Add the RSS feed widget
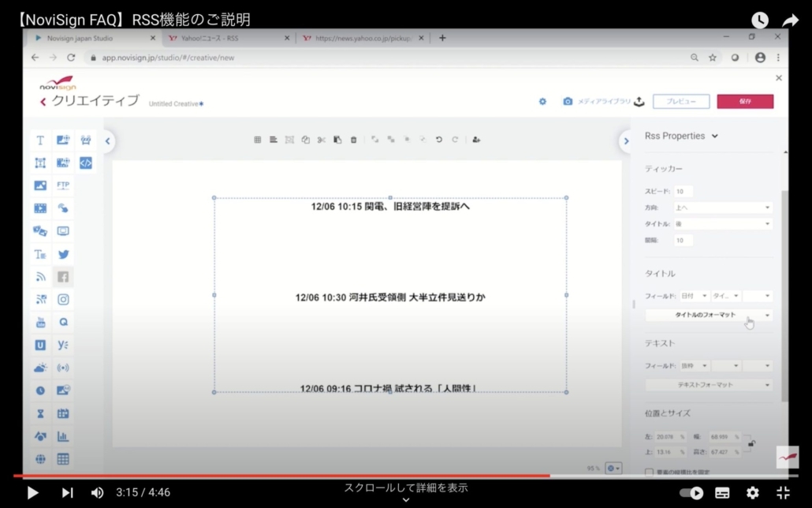The image size is (812, 508). click(x=40, y=277)
